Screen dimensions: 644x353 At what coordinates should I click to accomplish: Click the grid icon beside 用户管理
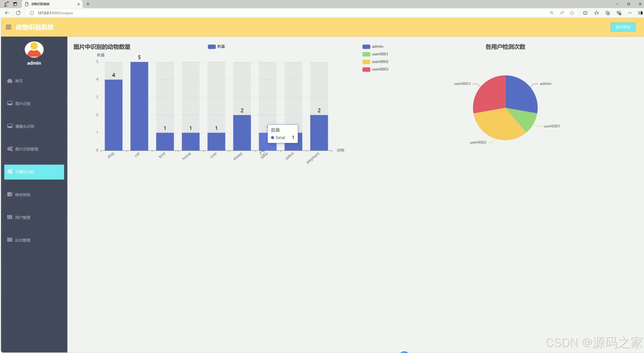coord(10,217)
